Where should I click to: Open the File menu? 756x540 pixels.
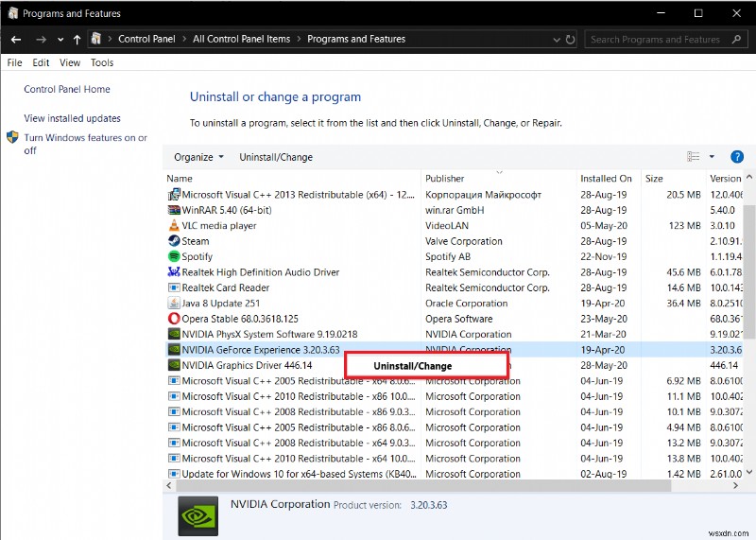coord(14,62)
